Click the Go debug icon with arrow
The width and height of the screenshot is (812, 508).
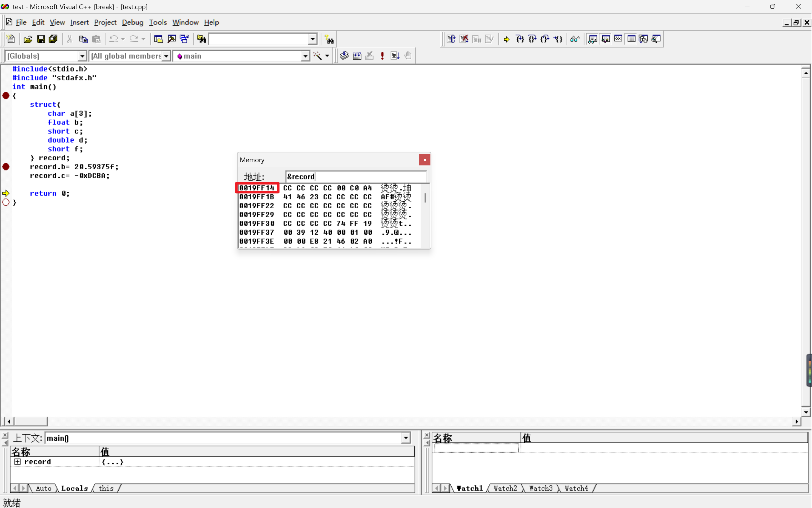[x=395, y=56]
